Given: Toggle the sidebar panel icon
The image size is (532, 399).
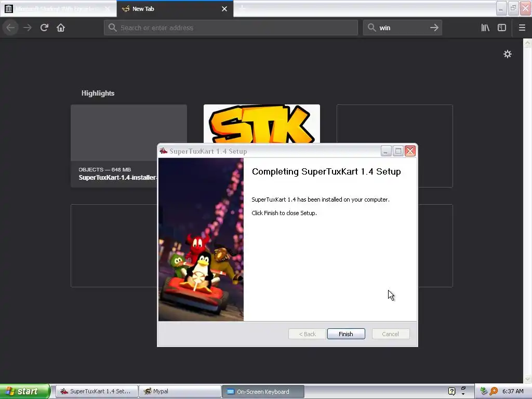Looking at the screenshot, I should [x=502, y=28].
